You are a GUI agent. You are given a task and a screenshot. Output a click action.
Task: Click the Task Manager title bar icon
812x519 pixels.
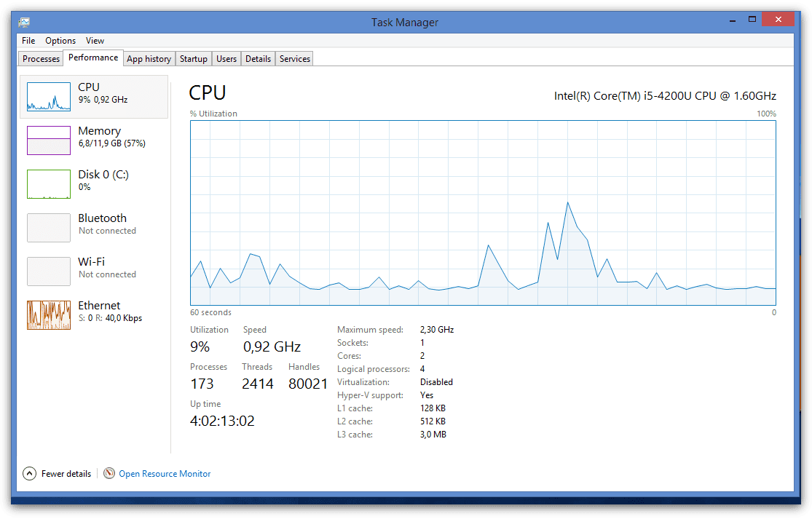tap(25, 22)
